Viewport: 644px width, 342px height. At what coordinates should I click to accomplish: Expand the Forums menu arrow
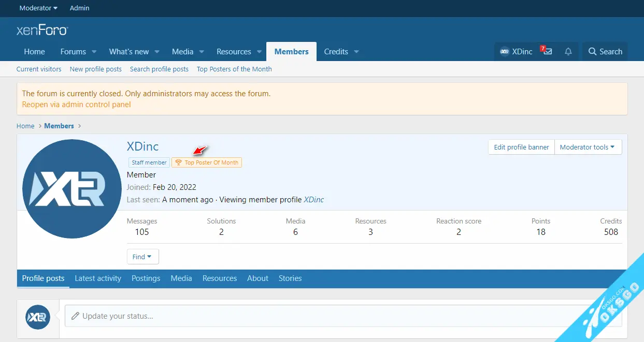pyautogui.click(x=94, y=52)
